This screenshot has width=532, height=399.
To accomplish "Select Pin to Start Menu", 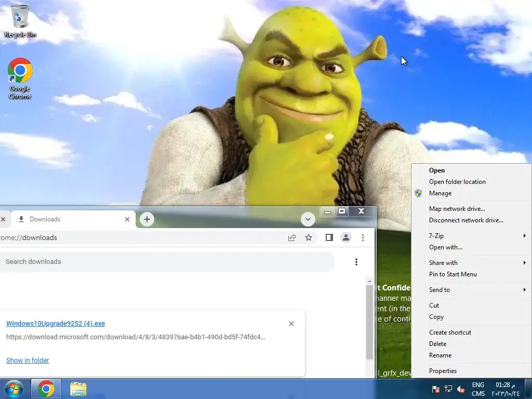I will pos(472,274).
